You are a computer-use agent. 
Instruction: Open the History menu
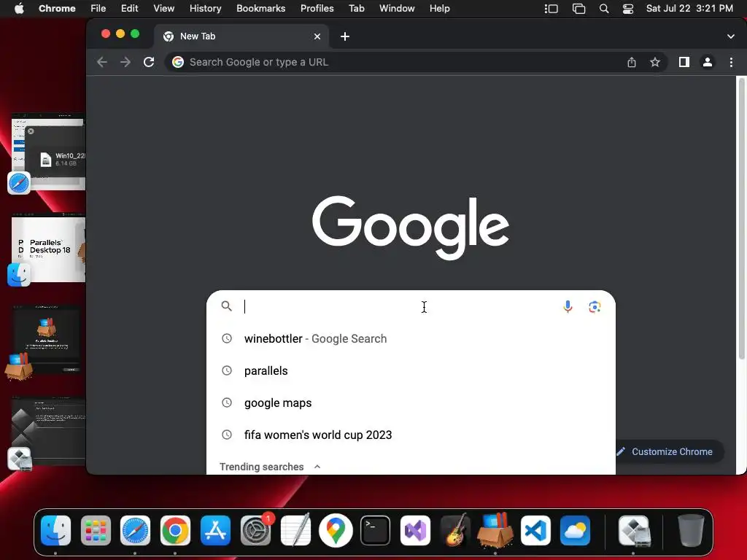205,9
